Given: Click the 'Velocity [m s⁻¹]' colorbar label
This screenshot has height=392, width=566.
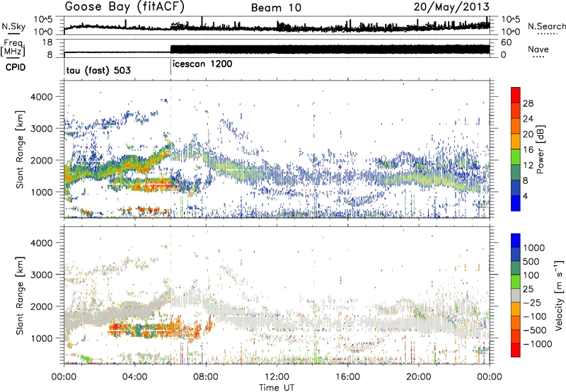Looking at the screenshot, I should pos(559,295).
